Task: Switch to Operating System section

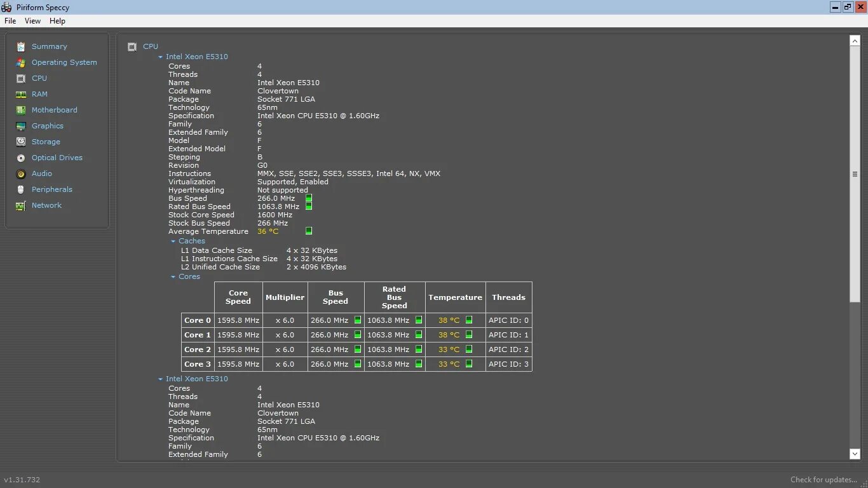Action: (x=64, y=62)
